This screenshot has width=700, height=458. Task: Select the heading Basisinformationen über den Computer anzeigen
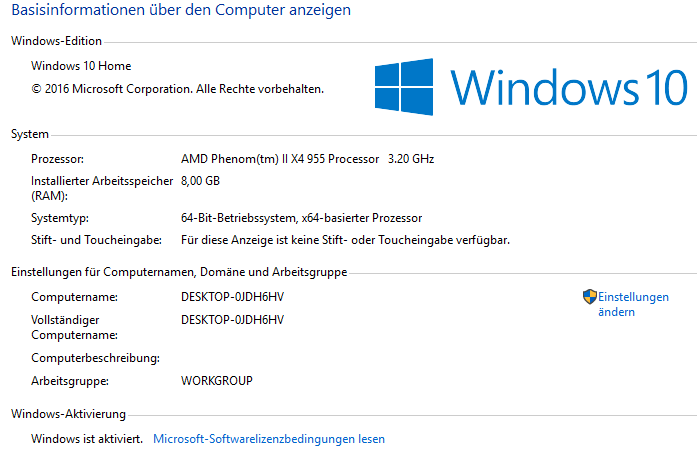(x=181, y=10)
